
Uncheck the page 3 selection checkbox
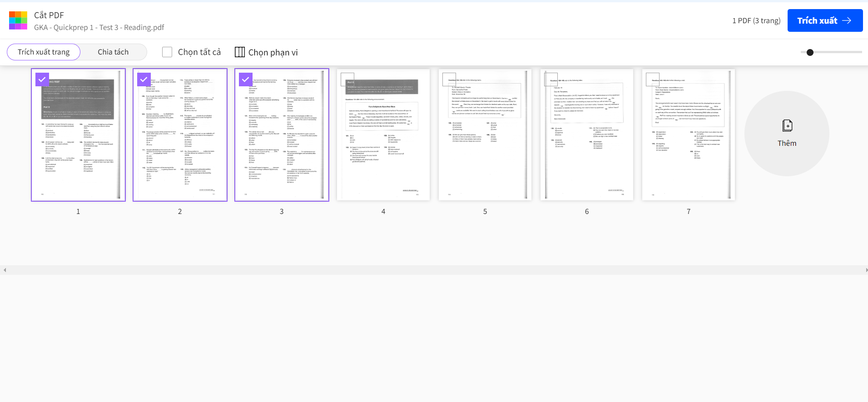[x=245, y=79]
